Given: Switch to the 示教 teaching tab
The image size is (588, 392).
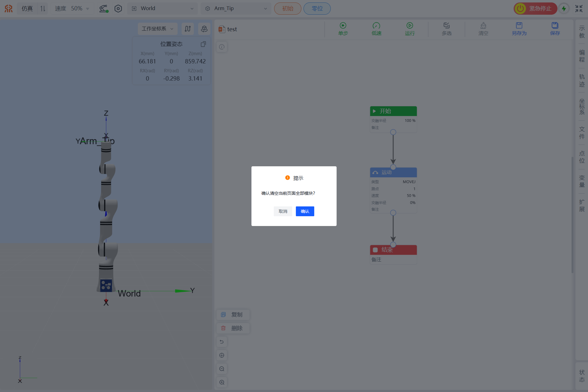Looking at the screenshot, I should click(582, 32).
